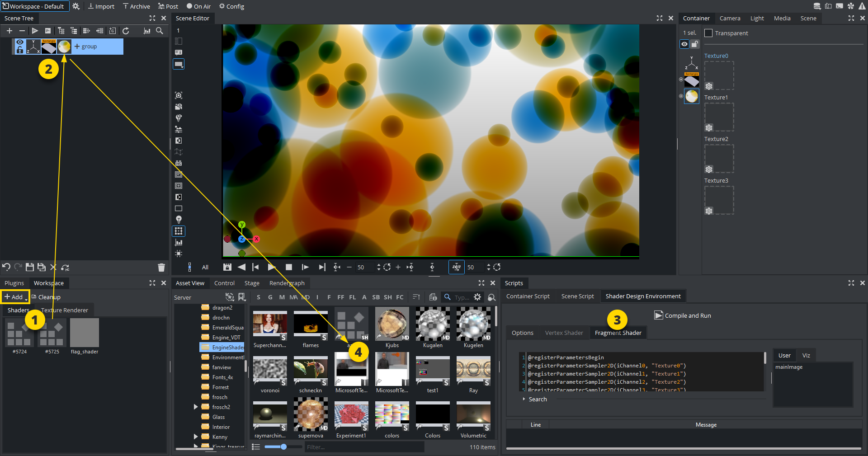The width and height of the screenshot is (868, 456).
Task: Click the Scene Tree refresh icon
Action: (x=126, y=31)
